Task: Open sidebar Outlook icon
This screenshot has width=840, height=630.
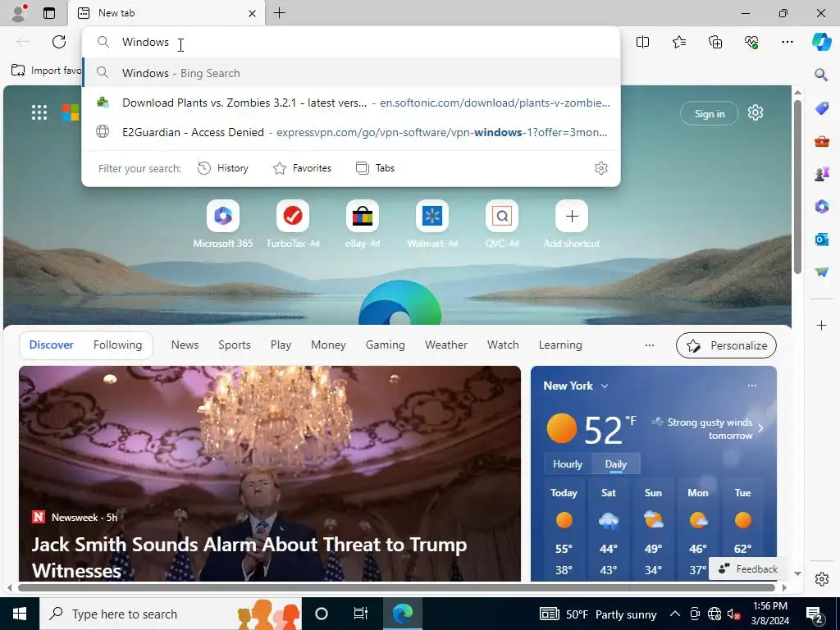Action: click(821, 239)
